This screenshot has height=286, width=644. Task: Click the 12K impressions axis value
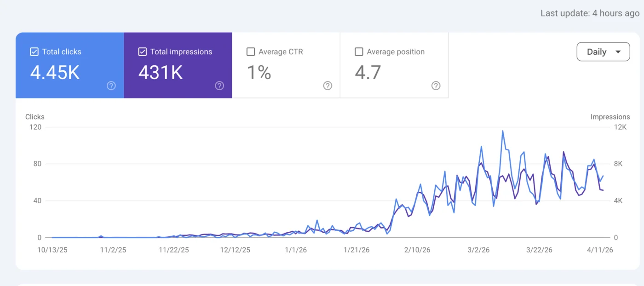pos(621,127)
